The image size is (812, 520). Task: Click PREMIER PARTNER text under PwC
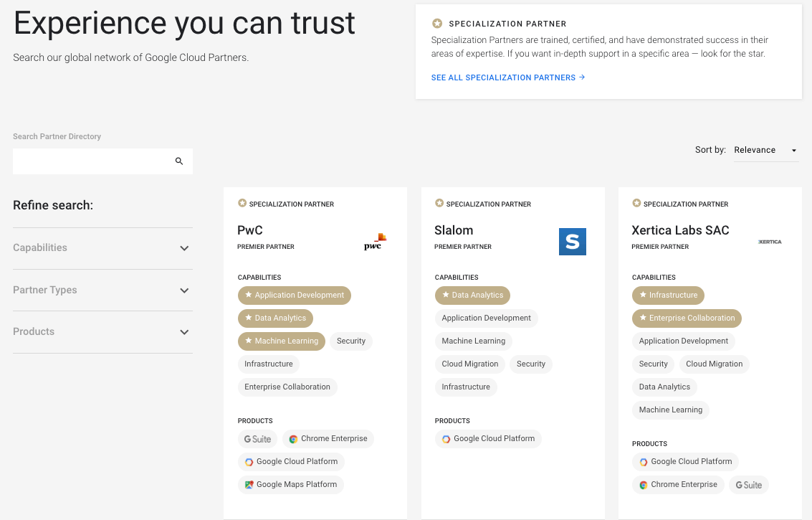266,247
